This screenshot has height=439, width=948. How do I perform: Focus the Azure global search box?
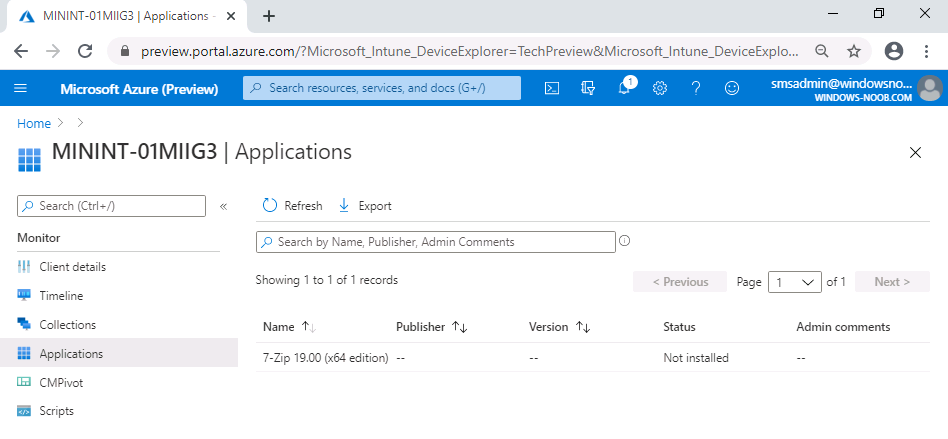[x=381, y=88]
